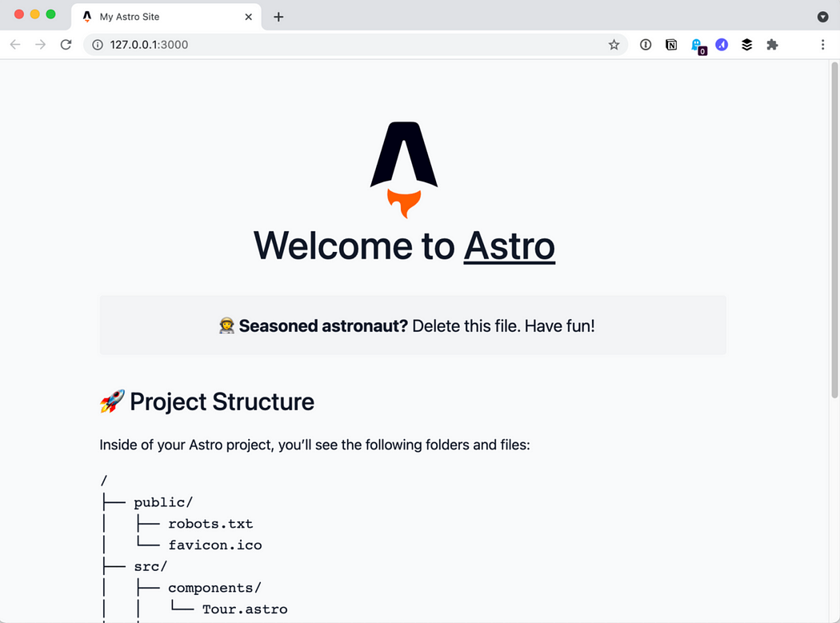Open the Notion web clipper extension
Viewport: 840px width, 623px height.
pyautogui.click(x=671, y=45)
